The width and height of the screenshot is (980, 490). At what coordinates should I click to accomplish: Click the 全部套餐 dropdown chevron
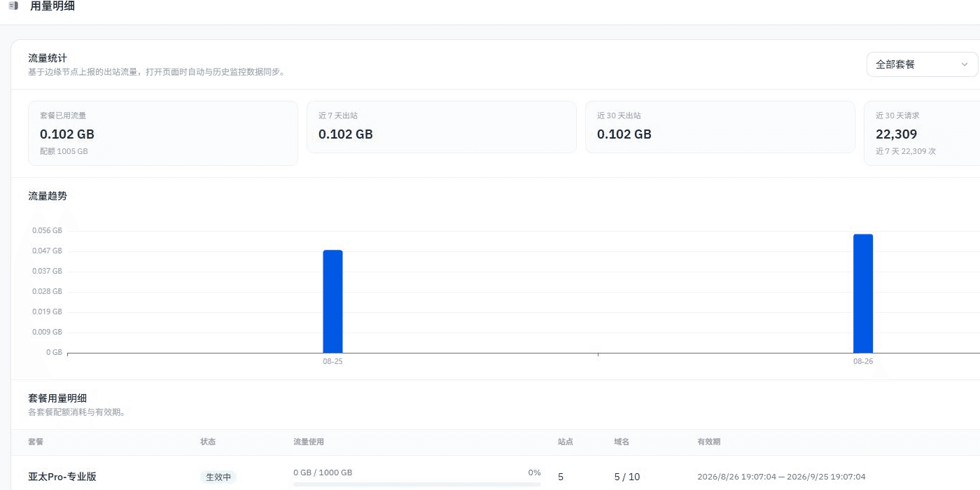coord(965,64)
